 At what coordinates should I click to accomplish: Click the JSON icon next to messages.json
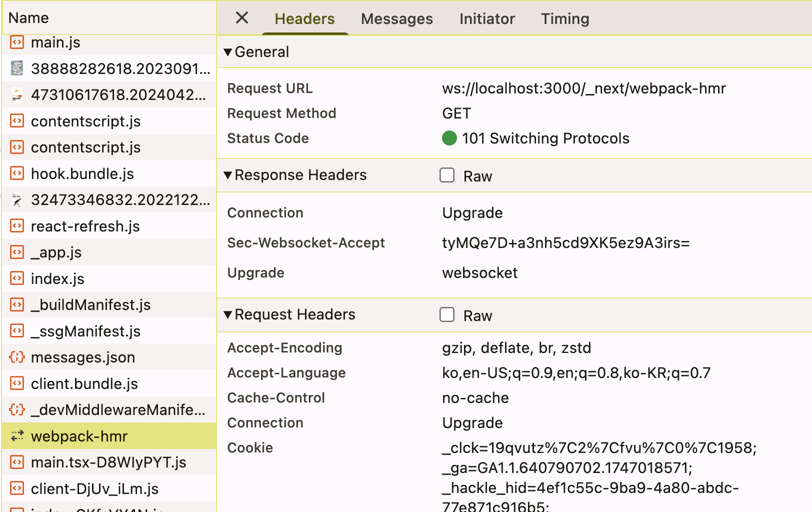click(17, 357)
